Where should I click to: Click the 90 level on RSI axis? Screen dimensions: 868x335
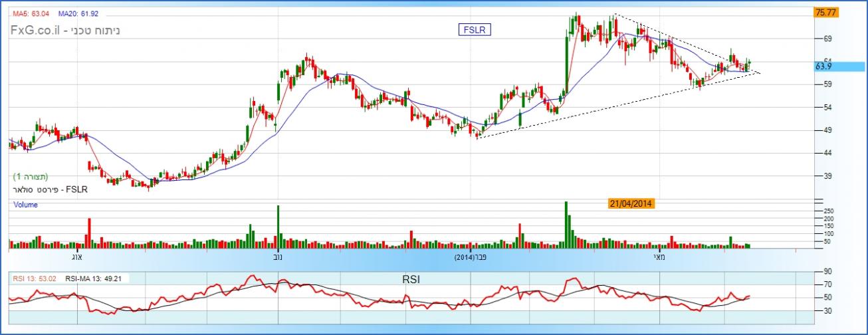[x=828, y=271]
